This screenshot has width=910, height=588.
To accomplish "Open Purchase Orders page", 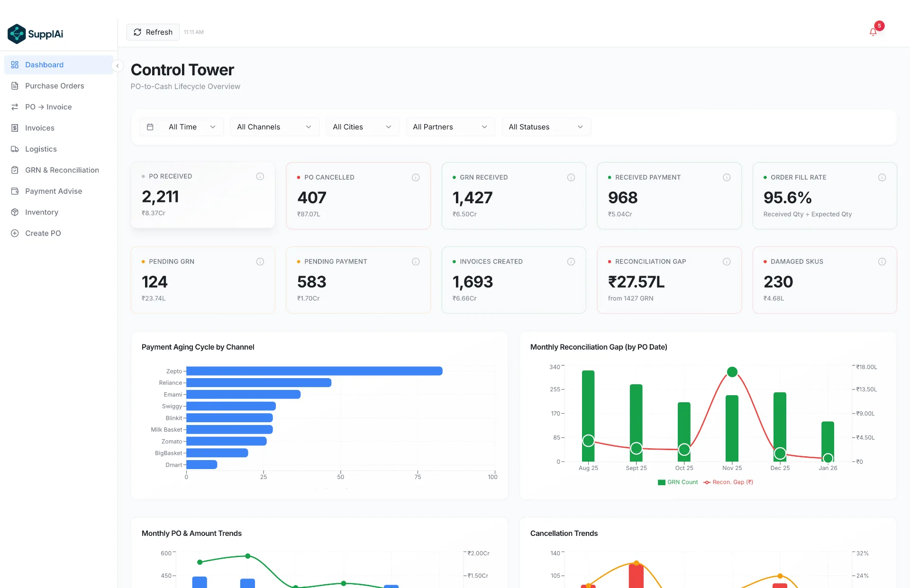I will coord(59,86).
